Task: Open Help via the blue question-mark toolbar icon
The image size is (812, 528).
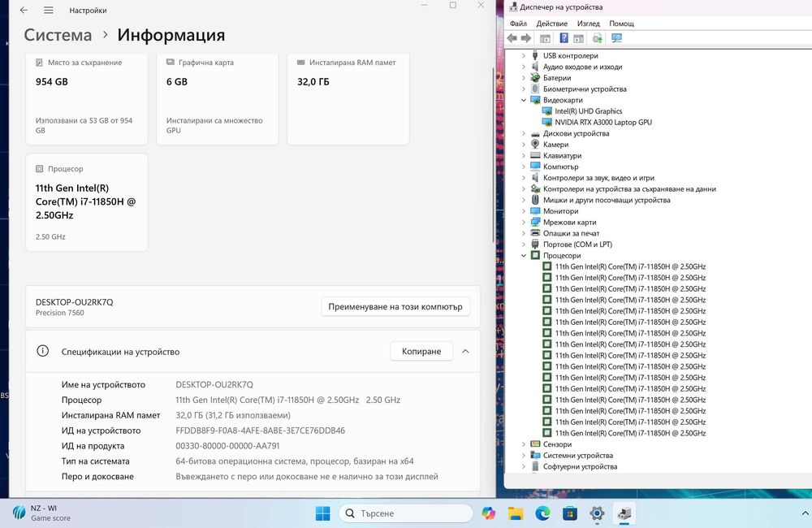Action: click(564, 38)
